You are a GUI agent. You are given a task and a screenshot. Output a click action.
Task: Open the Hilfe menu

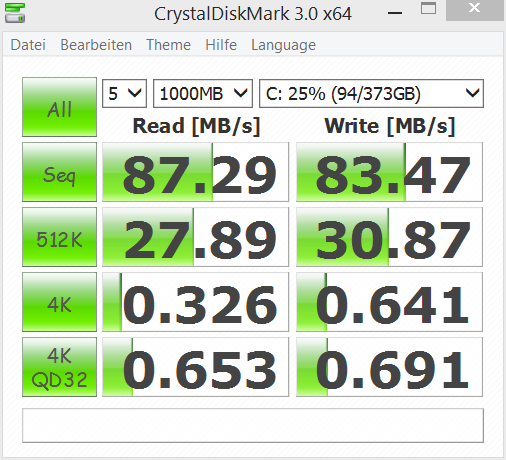221,45
